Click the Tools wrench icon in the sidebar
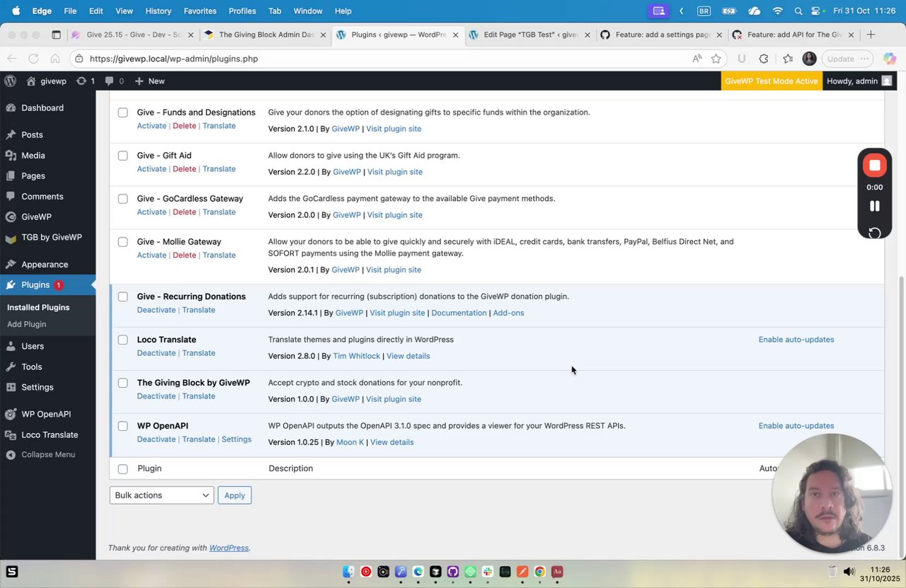This screenshot has height=588, width=906. point(11,367)
